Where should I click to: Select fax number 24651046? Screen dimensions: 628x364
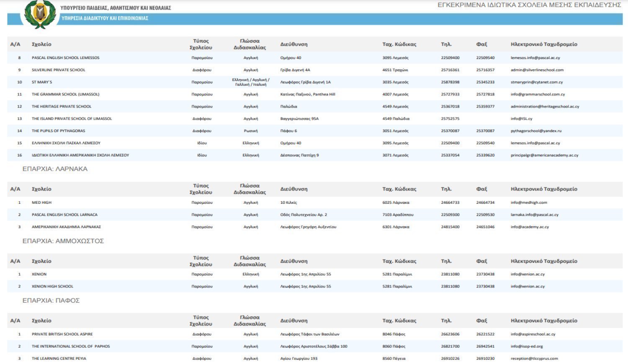485,227
